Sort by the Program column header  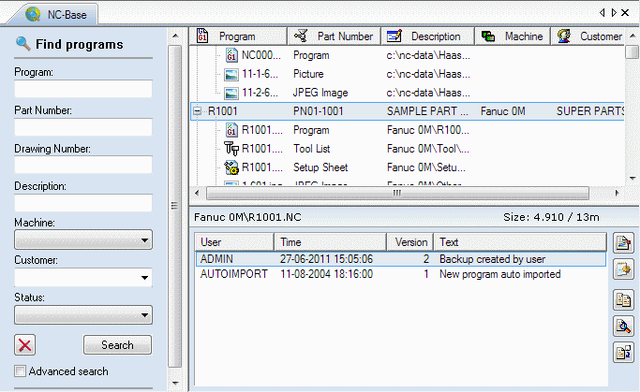click(238, 36)
